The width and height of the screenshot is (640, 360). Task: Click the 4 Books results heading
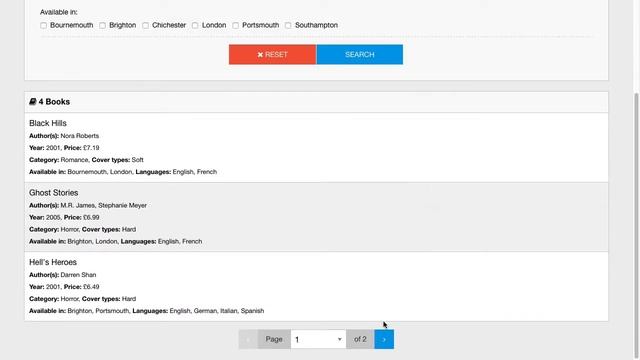point(54,102)
